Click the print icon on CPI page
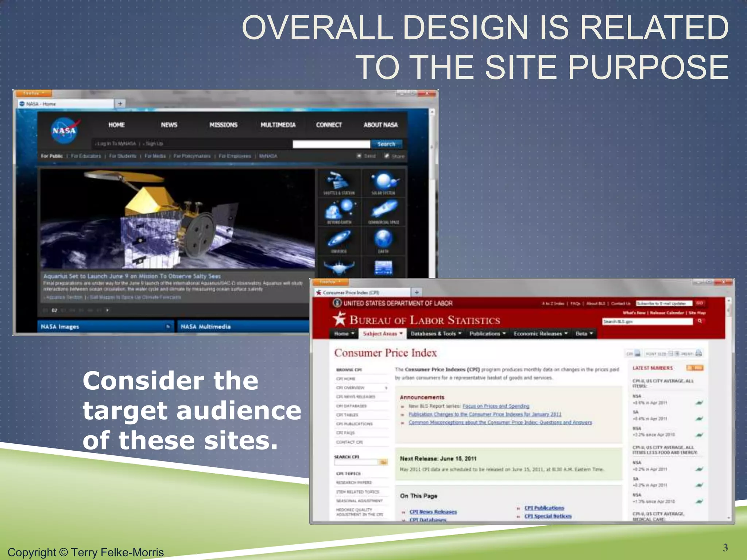 pyautogui.click(x=698, y=353)
